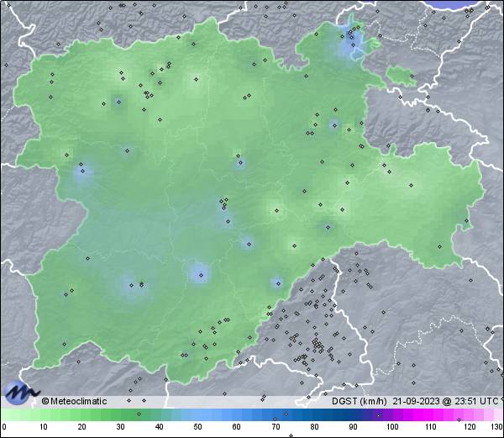The image size is (504, 438).
Task: Click the light green scale section above 10
Action: click(x=44, y=414)
